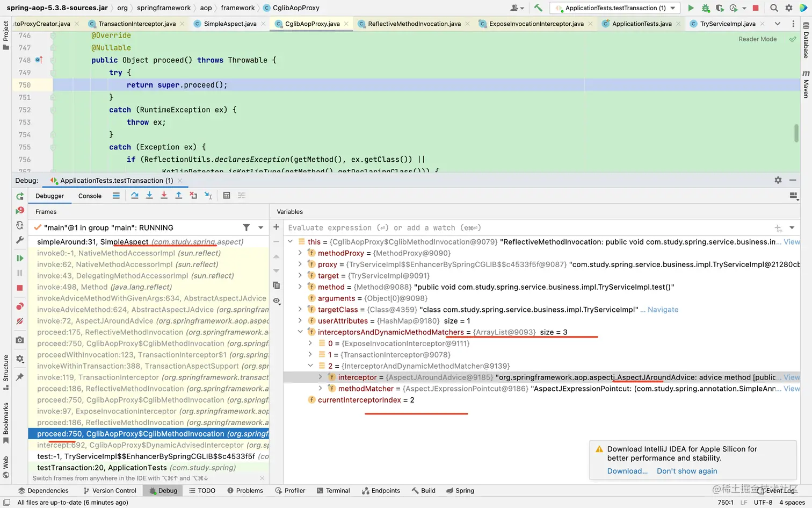Expand the methodProxy variable node

click(x=300, y=253)
